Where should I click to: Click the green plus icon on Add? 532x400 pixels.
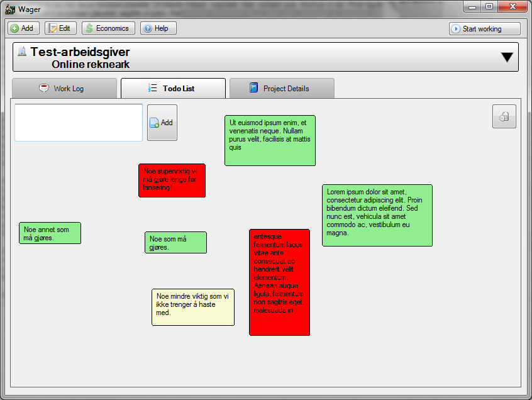[14, 28]
